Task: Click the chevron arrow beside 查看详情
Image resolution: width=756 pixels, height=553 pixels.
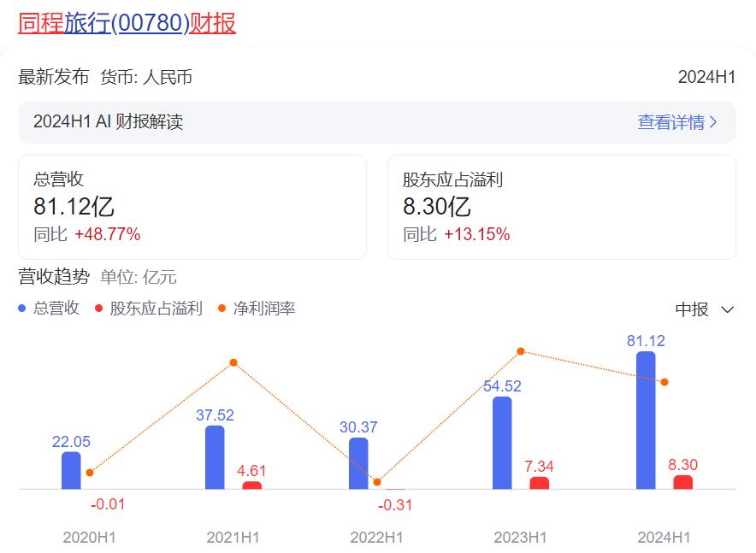Action: [x=713, y=122]
